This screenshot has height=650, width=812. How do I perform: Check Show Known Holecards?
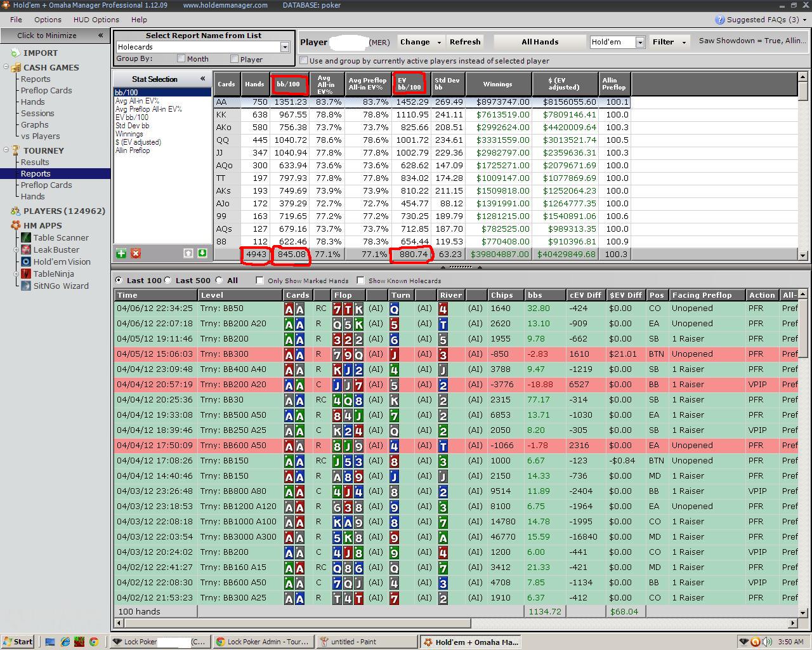point(361,280)
